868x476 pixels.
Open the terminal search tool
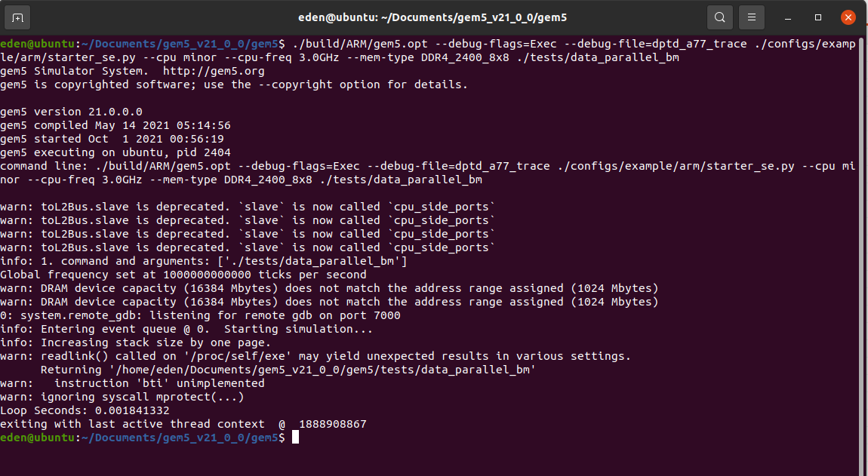point(719,17)
